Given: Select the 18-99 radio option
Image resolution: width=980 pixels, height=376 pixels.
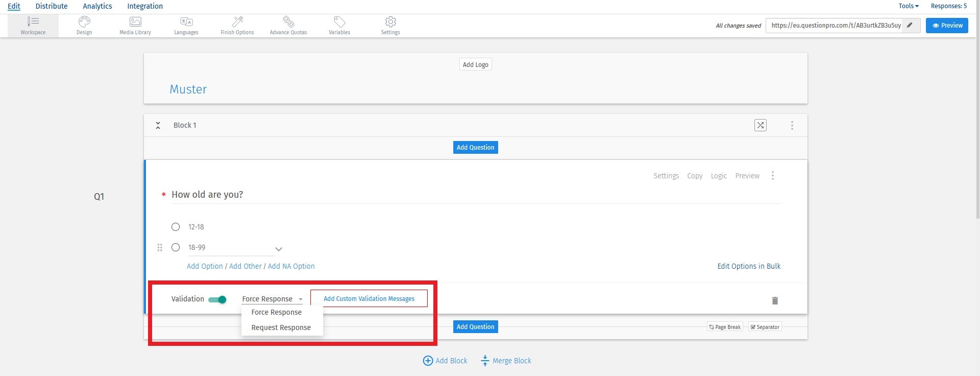Looking at the screenshot, I should coord(176,247).
